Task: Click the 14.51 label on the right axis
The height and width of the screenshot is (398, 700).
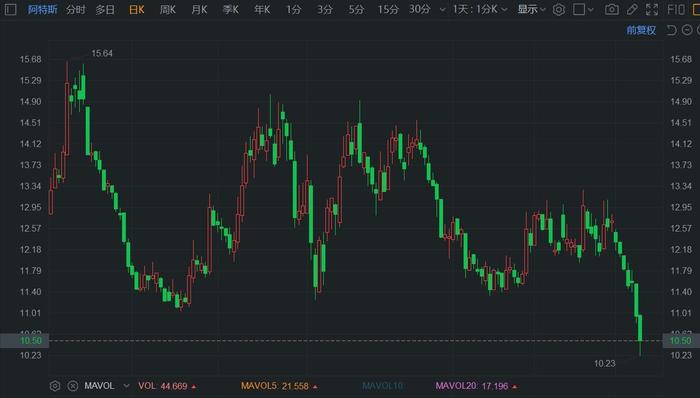Action: (681, 123)
